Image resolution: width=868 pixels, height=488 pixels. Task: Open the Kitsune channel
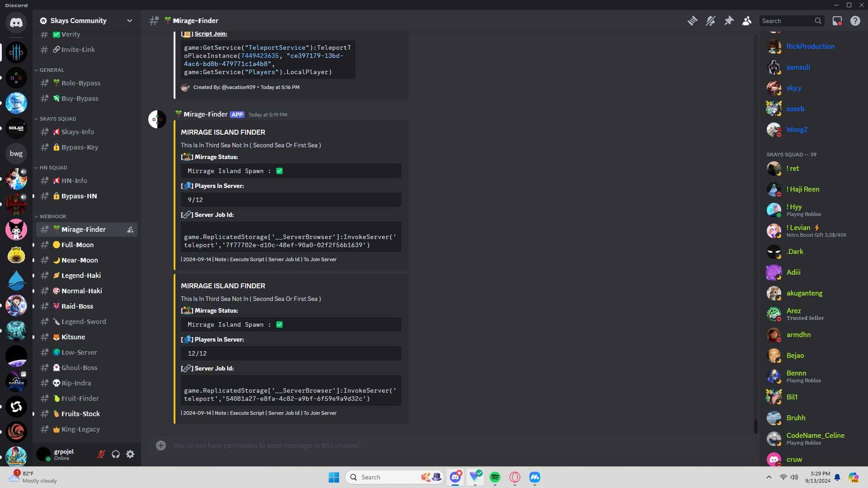coord(87,337)
